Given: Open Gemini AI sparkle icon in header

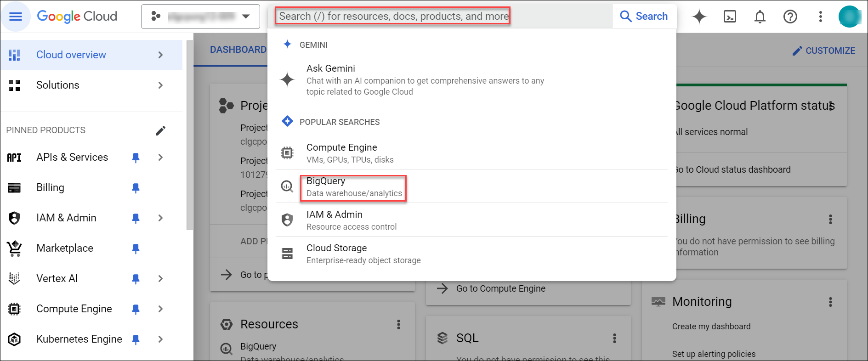Looking at the screenshot, I should [699, 17].
